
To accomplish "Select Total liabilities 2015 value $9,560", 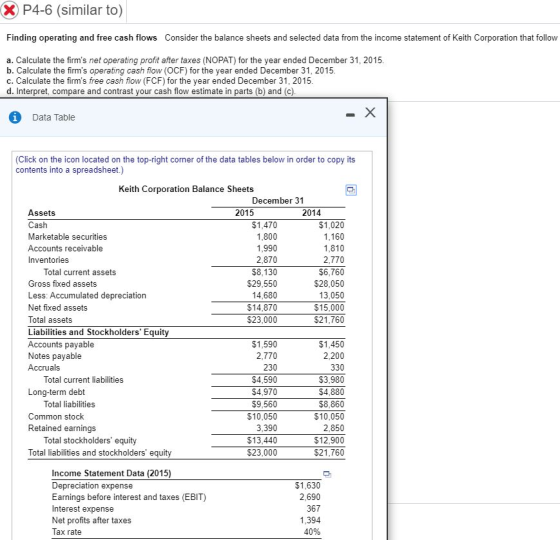I will tap(264, 404).
